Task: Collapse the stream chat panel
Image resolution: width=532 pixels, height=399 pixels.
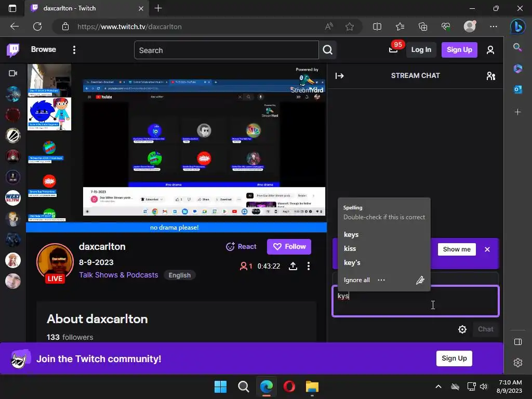Action: pyautogui.click(x=339, y=76)
